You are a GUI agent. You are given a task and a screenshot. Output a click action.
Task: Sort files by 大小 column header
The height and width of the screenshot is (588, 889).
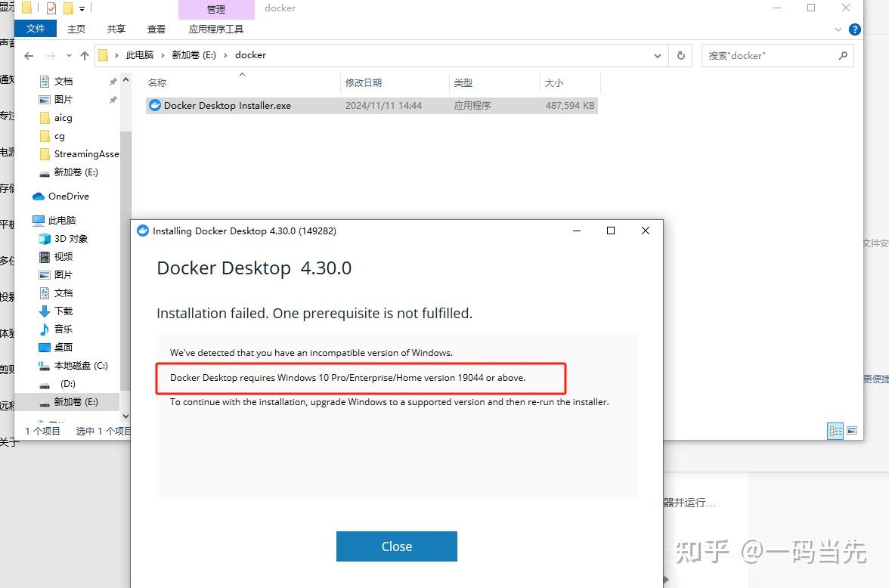[554, 83]
